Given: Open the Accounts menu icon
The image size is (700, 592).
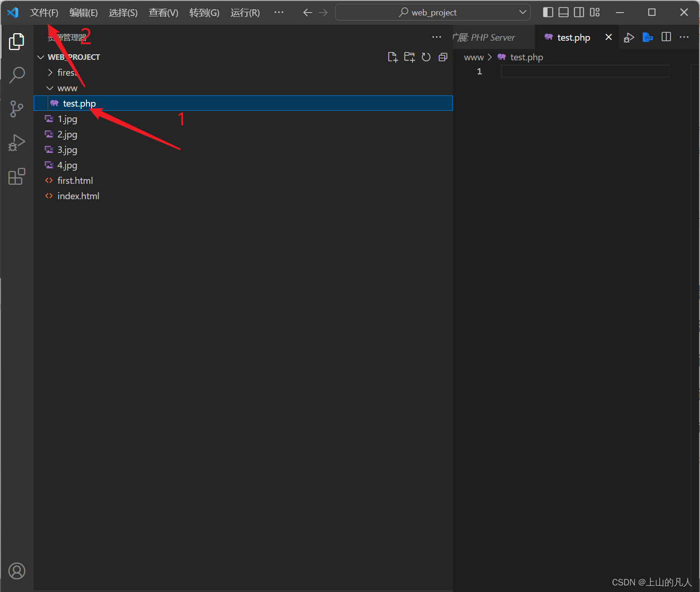Looking at the screenshot, I should pos(17,571).
